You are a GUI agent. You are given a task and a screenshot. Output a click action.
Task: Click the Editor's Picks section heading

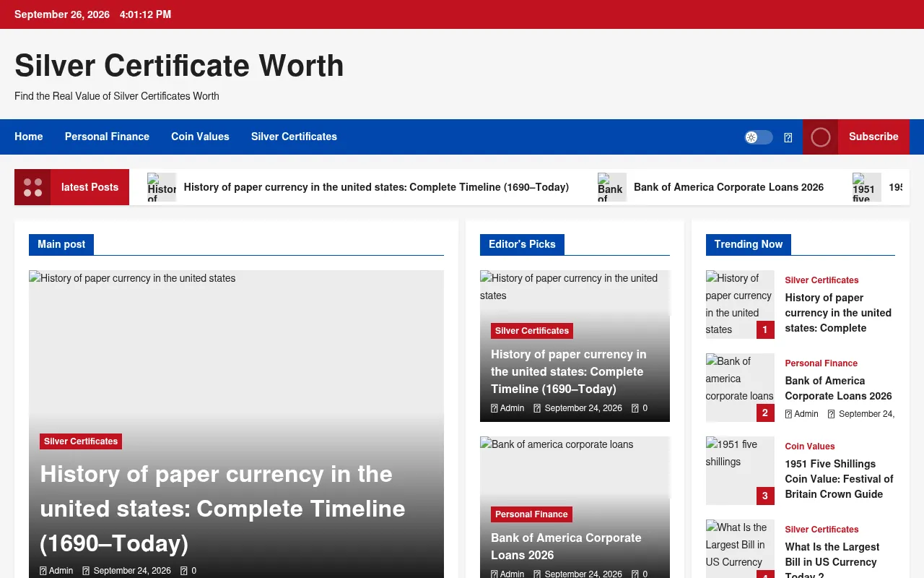coord(522,244)
